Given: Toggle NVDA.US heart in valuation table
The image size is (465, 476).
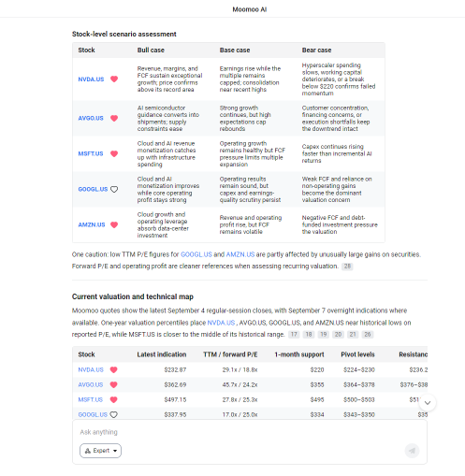Looking at the screenshot, I should 114,369.
